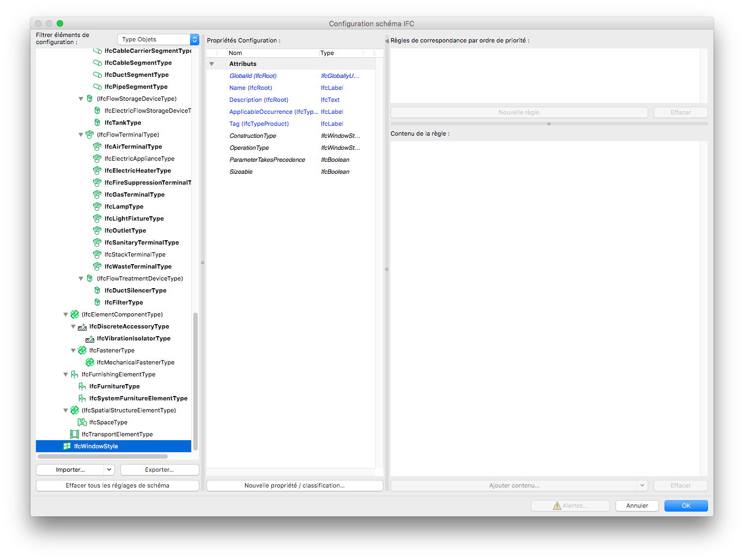Confirm with the OK button
The image size is (744, 560).
tap(686, 506)
